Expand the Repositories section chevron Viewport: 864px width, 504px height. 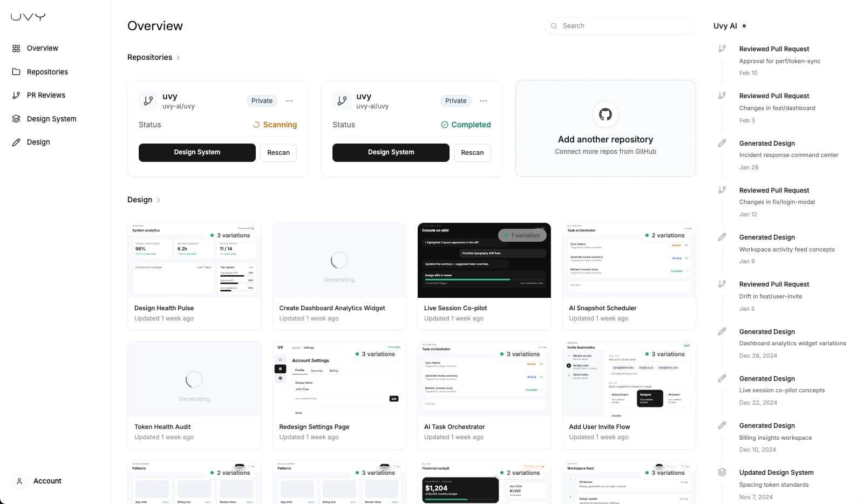pos(178,57)
